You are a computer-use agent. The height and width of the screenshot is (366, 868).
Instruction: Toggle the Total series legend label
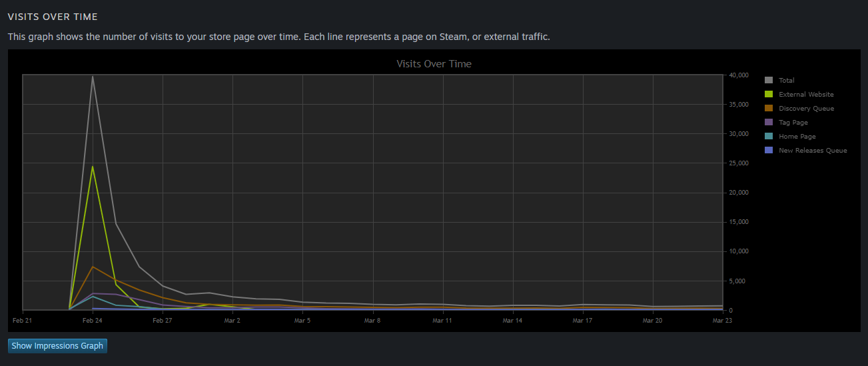(787, 81)
